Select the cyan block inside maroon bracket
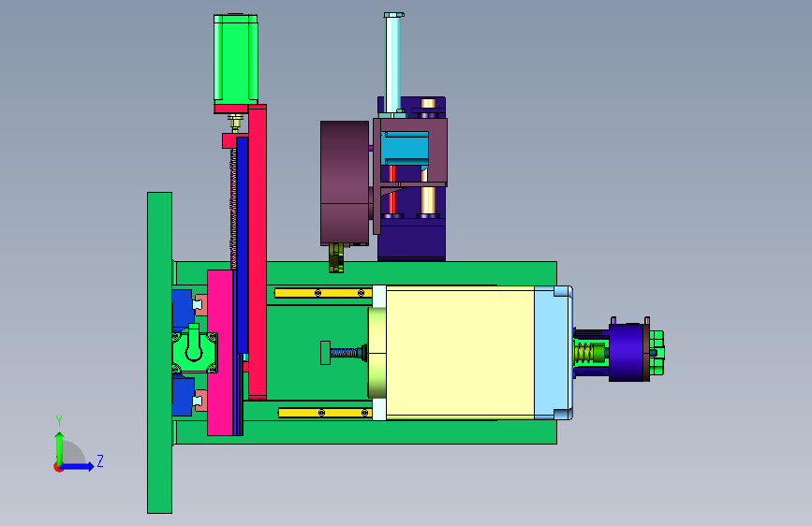812x526 pixels. 405,148
